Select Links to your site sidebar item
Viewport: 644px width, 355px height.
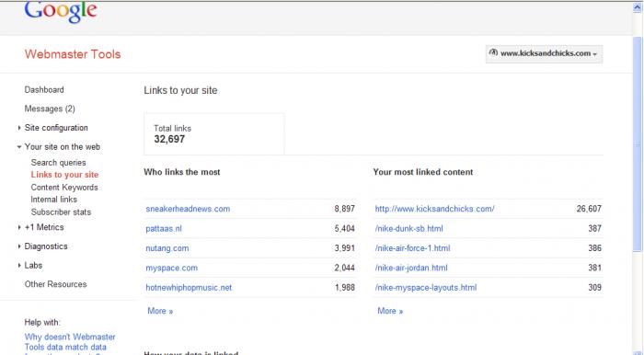[64, 175]
